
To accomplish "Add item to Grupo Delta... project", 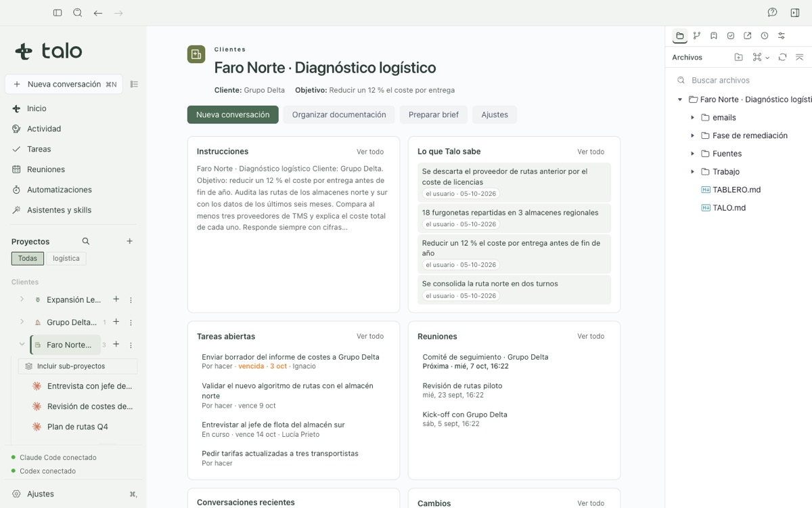I will [116, 322].
